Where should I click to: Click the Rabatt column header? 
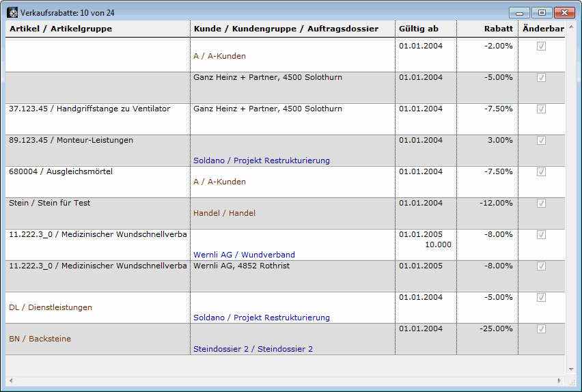click(497, 29)
